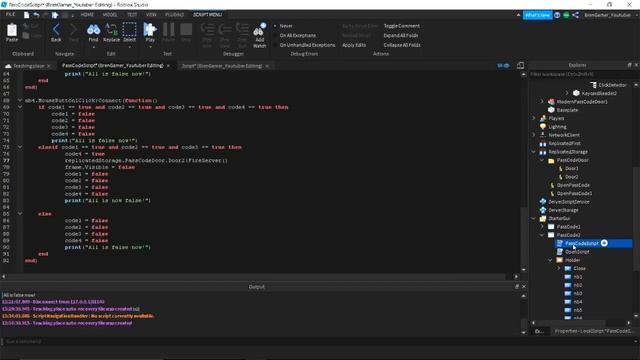Collapse the Holder frame node
Image resolution: width=640 pixels, height=360 pixels.
point(550,260)
